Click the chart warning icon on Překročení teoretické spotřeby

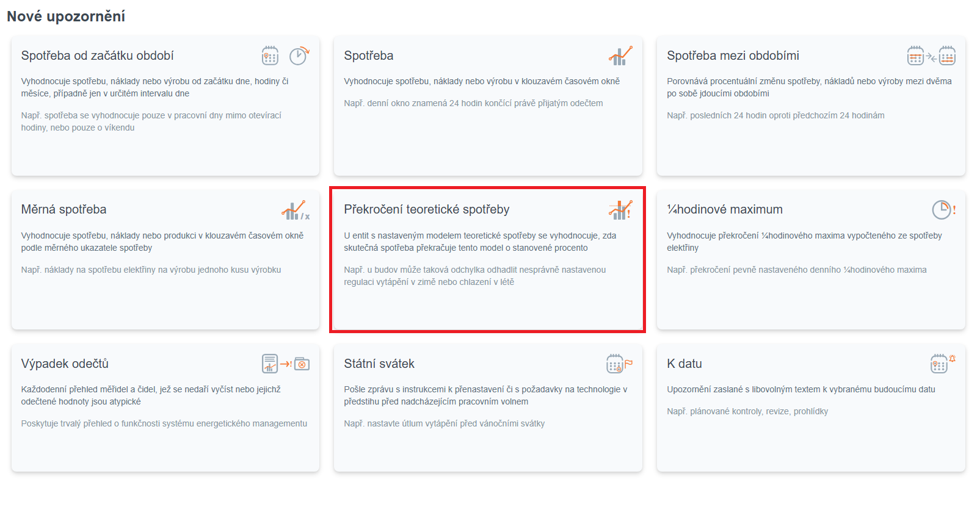pyautogui.click(x=620, y=210)
